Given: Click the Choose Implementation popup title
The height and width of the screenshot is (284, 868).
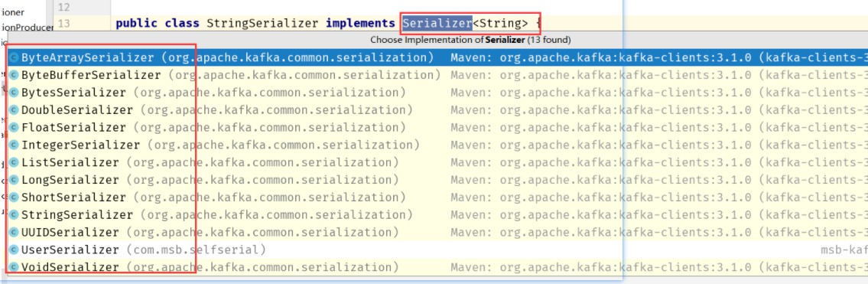Looking at the screenshot, I should [470, 40].
